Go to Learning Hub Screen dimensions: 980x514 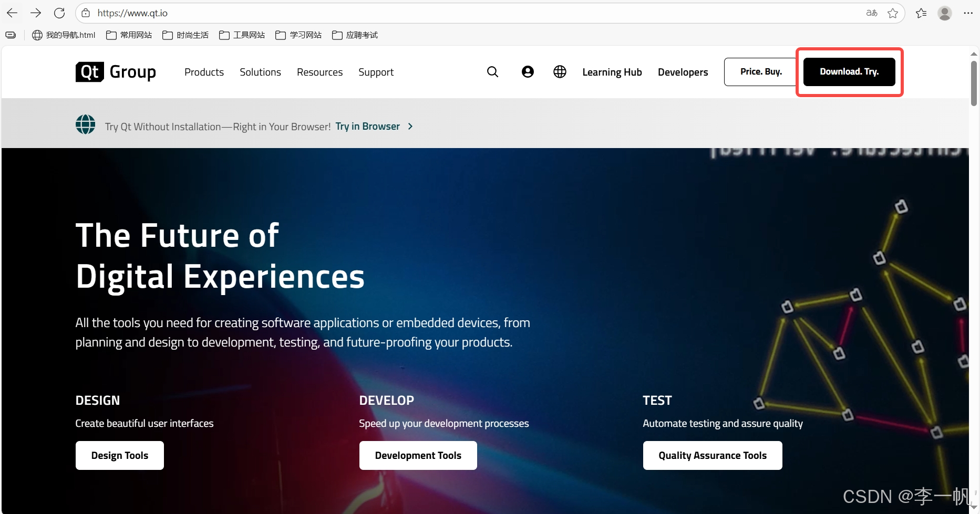(612, 72)
